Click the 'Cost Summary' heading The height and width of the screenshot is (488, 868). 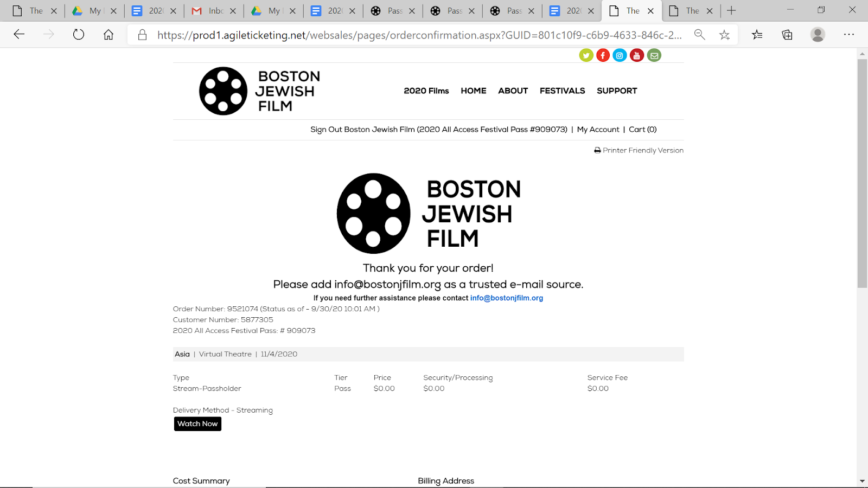pyautogui.click(x=201, y=481)
